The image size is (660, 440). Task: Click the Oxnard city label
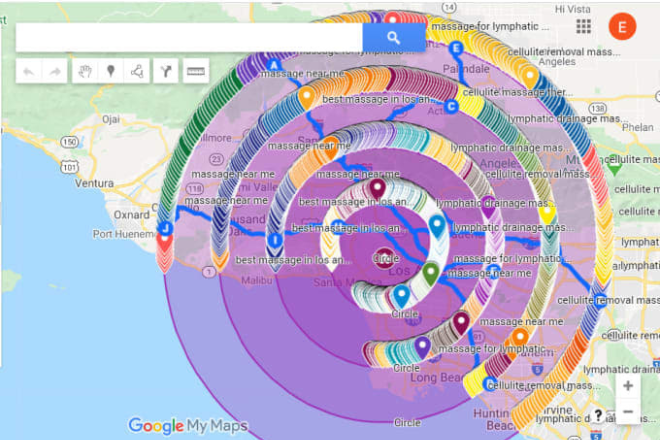point(132,215)
